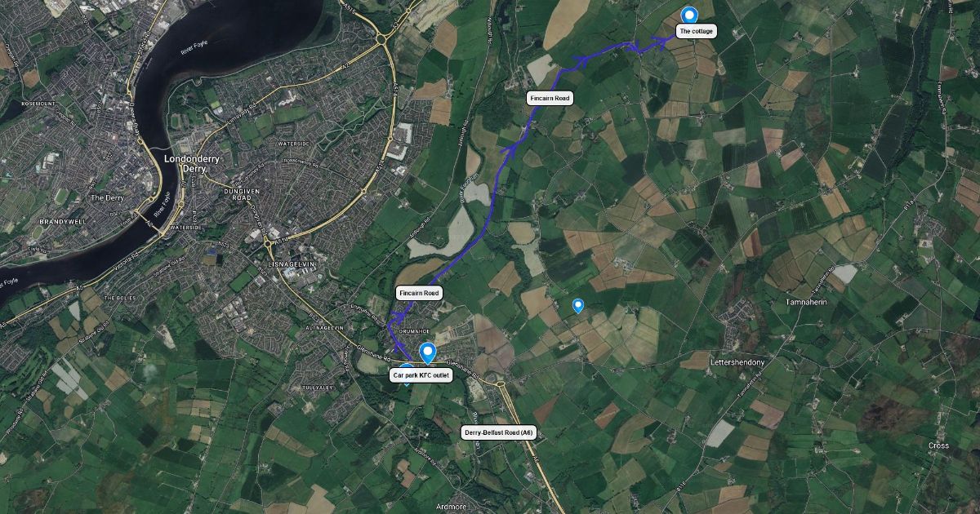Click the route arrow just southwest of The cottage
The image size is (980, 514).
click(659, 42)
